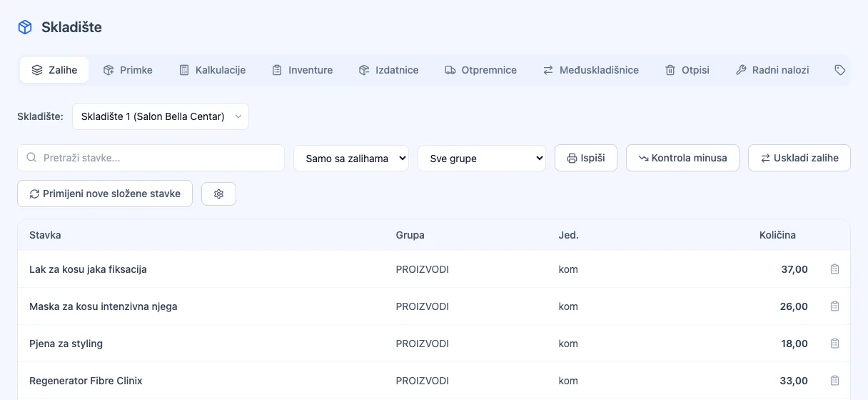This screenshot has height=400, width=868.
Task: Click clipboard icon for Regenerator Fibre Clinix row
Action: (x=834, y=381)
